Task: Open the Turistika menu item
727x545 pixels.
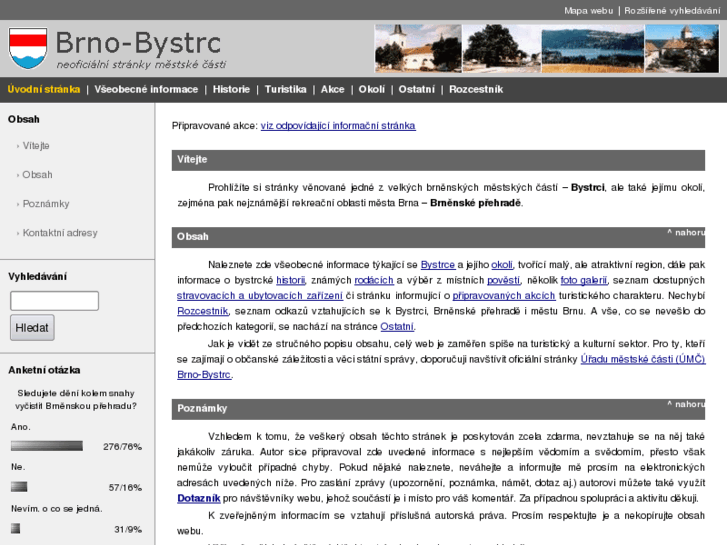Action: (286, 90)
